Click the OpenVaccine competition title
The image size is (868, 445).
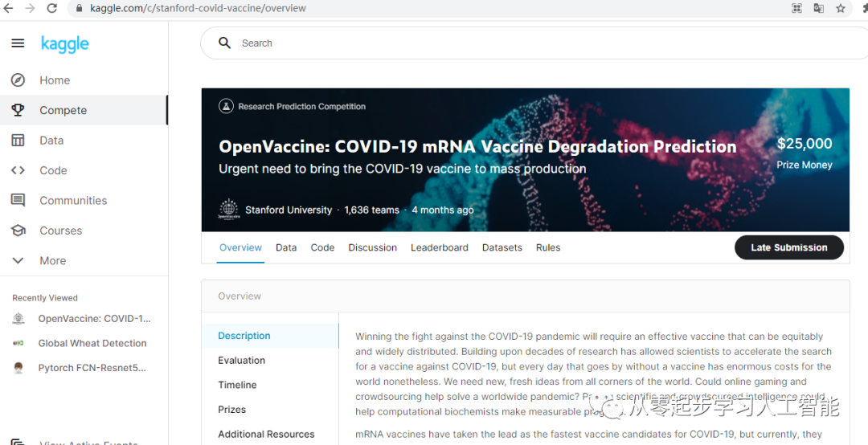[477, 147]
